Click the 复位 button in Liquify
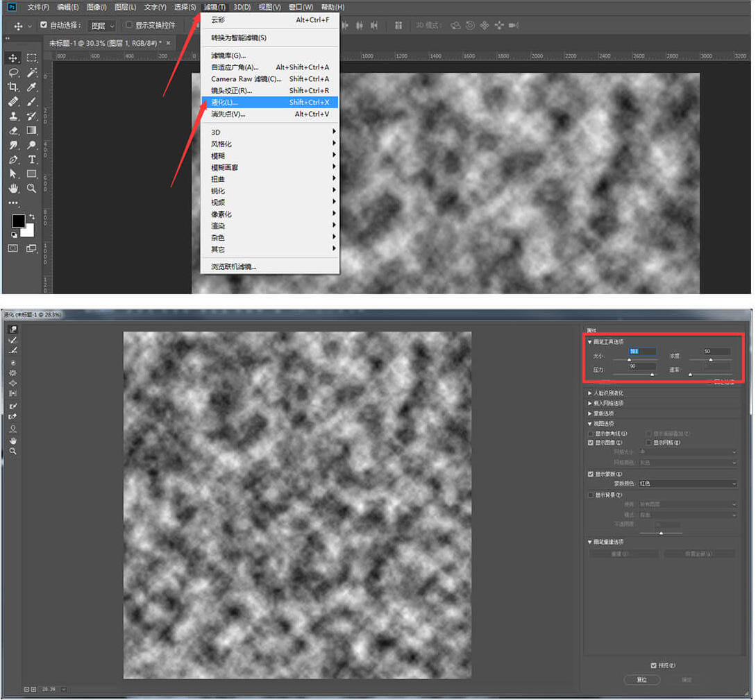The image size is (756, 700). [641, 679]
